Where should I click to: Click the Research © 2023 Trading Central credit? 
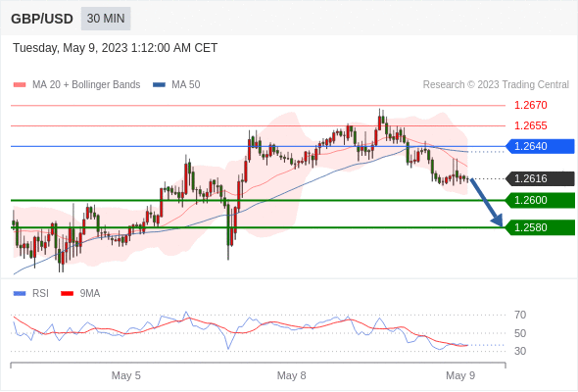496,85
